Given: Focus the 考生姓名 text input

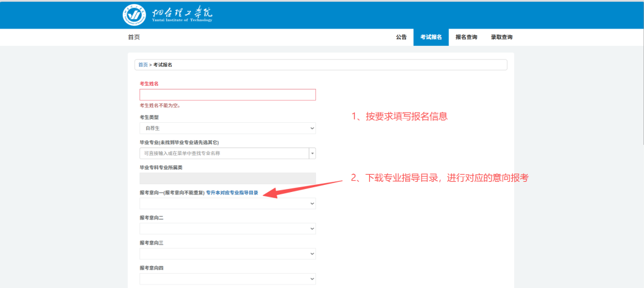Looking at the screenshot, I should pyautogui.click(x=227, y=95).
